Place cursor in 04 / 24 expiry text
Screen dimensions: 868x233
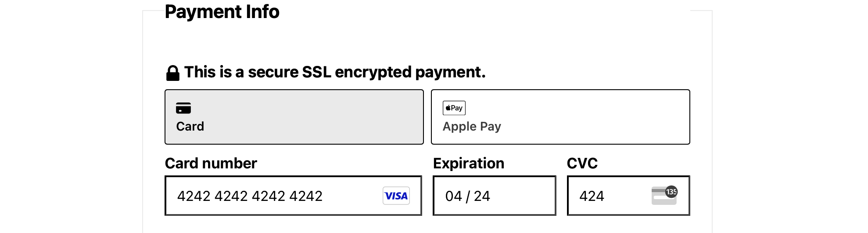[467, 196]
